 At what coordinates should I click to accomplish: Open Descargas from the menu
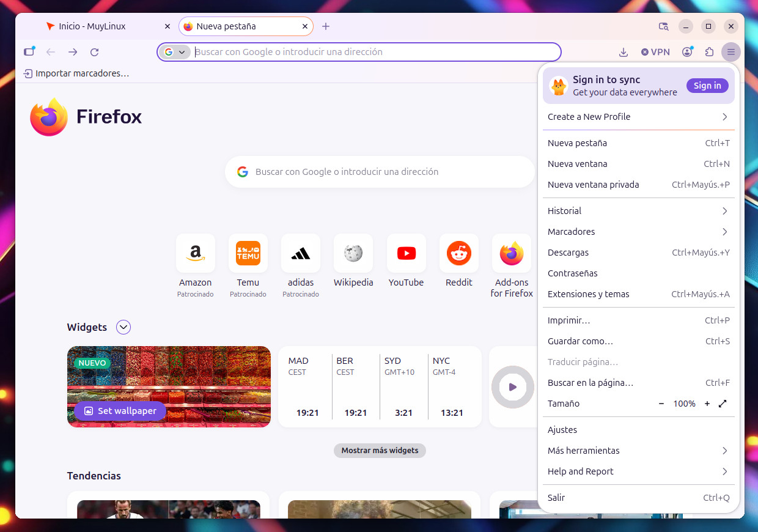coord(639,253)
